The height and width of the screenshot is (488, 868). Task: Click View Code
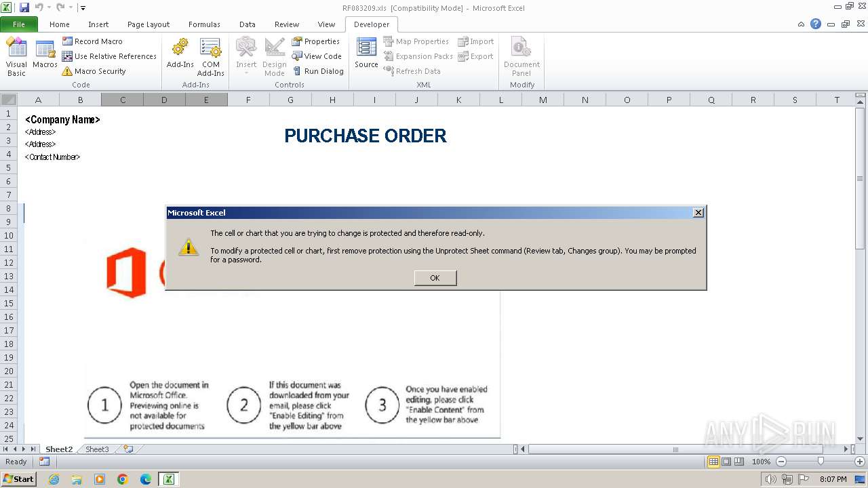point(317,56)
